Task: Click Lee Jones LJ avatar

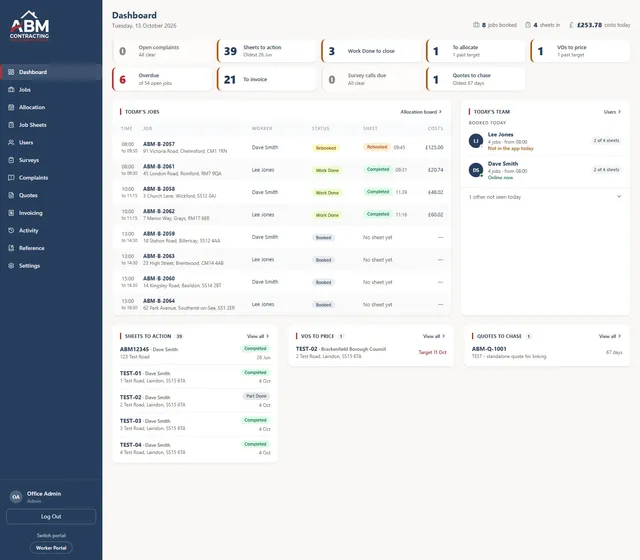Action: (476, 141)
